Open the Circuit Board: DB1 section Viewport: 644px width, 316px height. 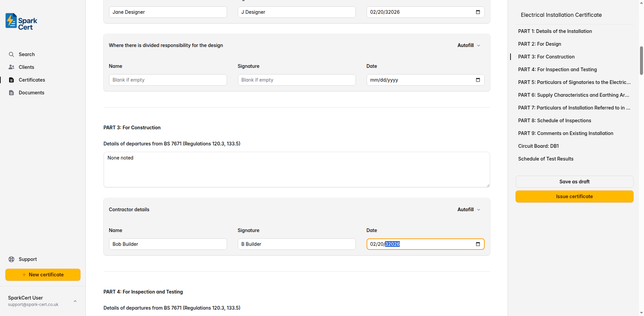(538, 146)
